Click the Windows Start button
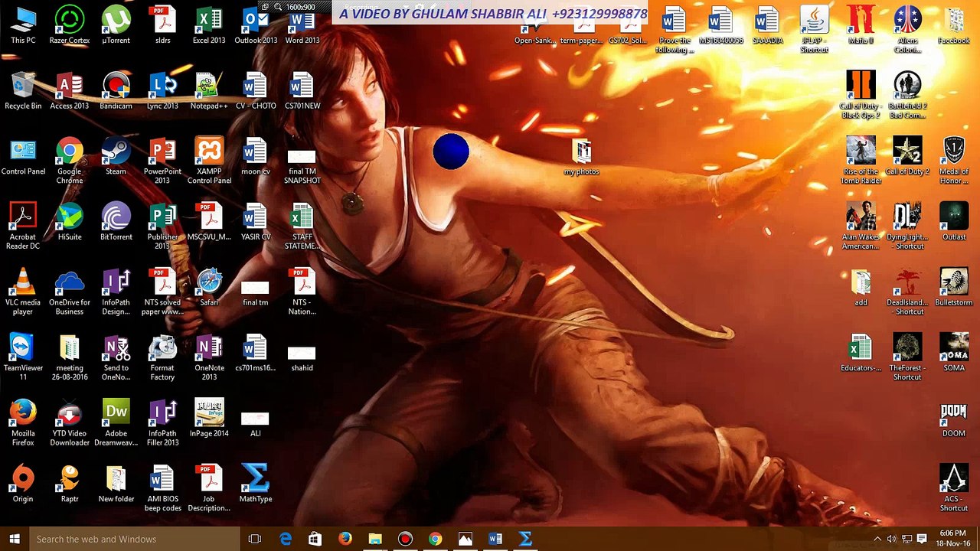This screenshot has height=551, width=980. click(x=15, y=539)
